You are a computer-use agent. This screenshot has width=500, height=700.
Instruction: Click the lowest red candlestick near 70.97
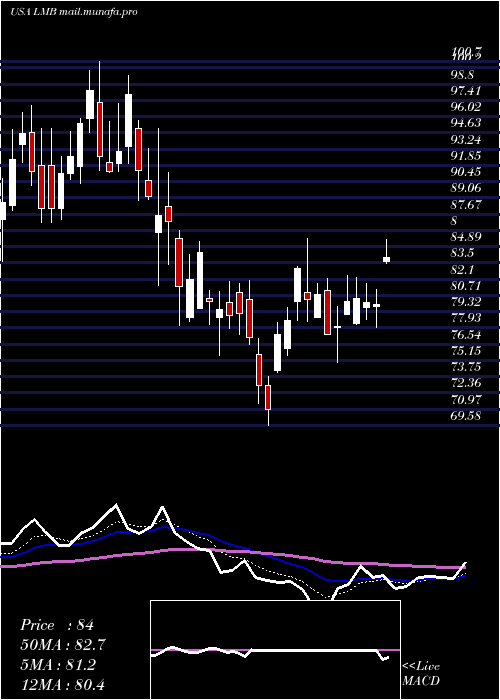click(268, 397)
